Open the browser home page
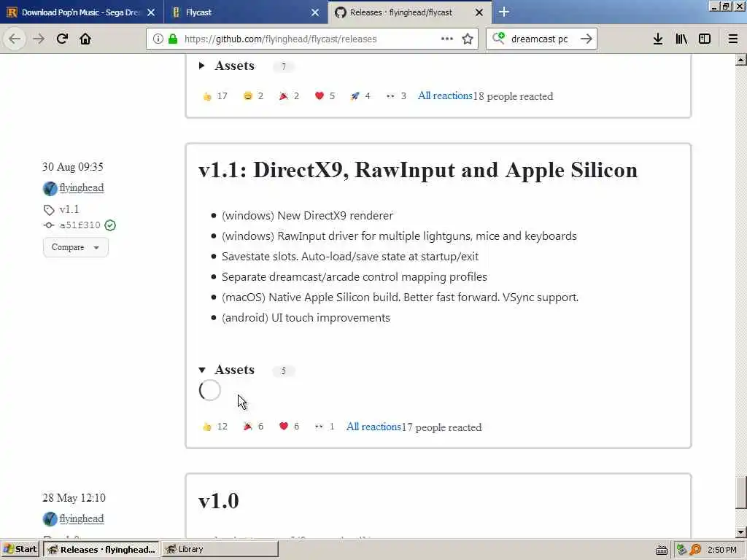Screen dimensions: 747x560 coord(85,39)
